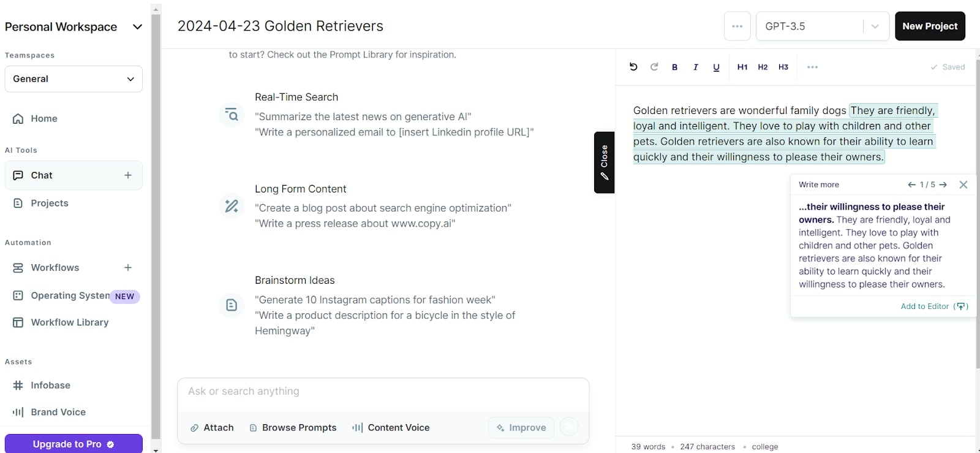Expand the Personal Workspace menu
The image size is (980, 453).
point(137,27)
